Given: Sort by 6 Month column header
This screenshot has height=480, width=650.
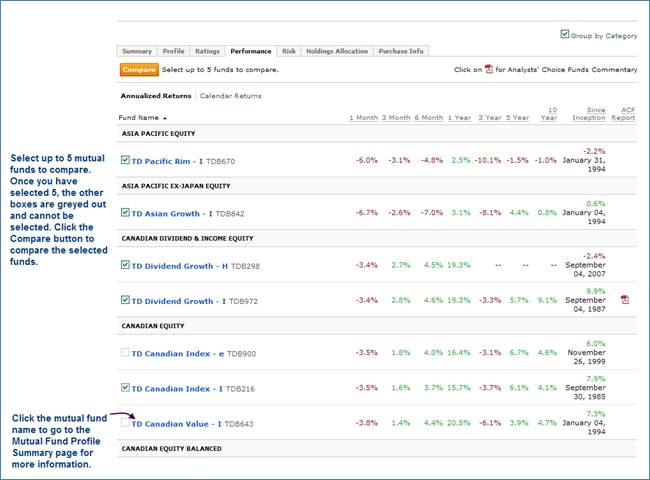Looking at the screenshot, I should [x=429, y=118].
